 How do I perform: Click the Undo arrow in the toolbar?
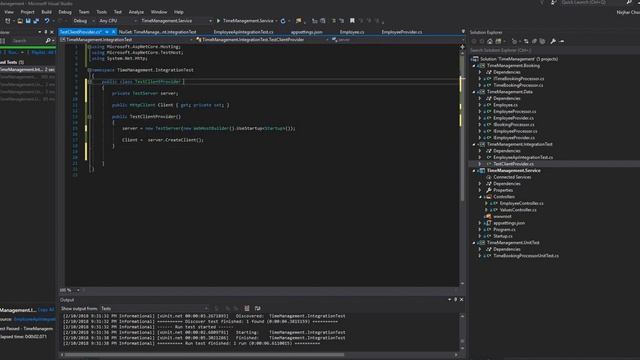(47, 21)
